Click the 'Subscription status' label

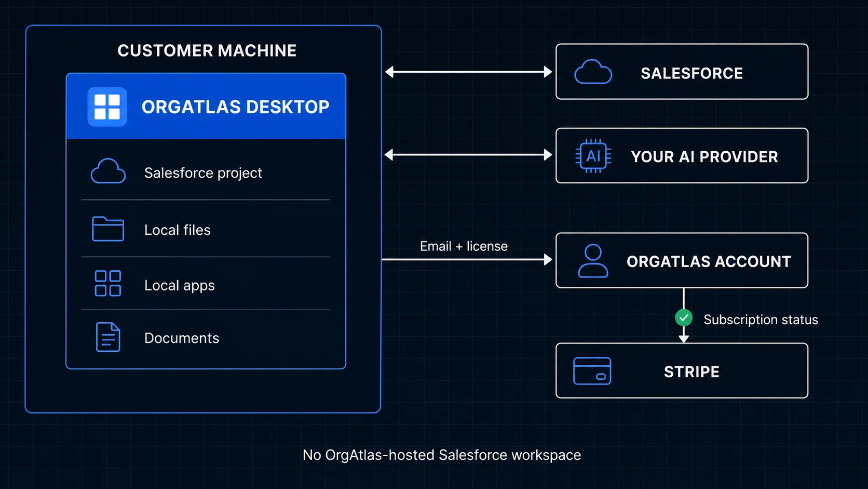[x=761, y=320]
